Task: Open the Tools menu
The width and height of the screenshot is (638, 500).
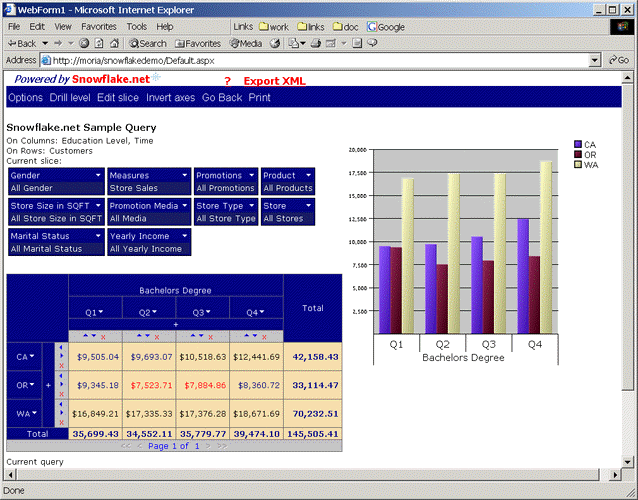Action: pos(137,26)
